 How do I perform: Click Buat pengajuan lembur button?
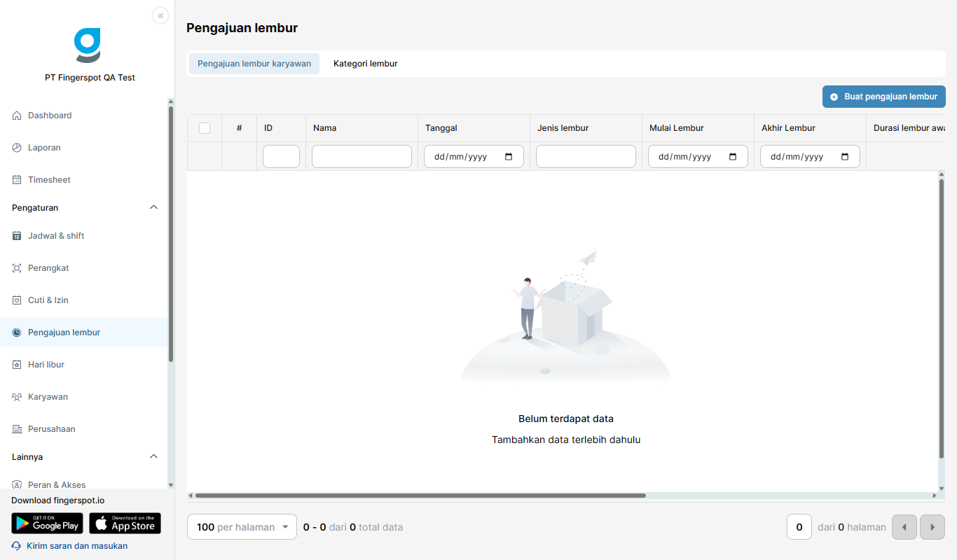(x=884, y=97)
